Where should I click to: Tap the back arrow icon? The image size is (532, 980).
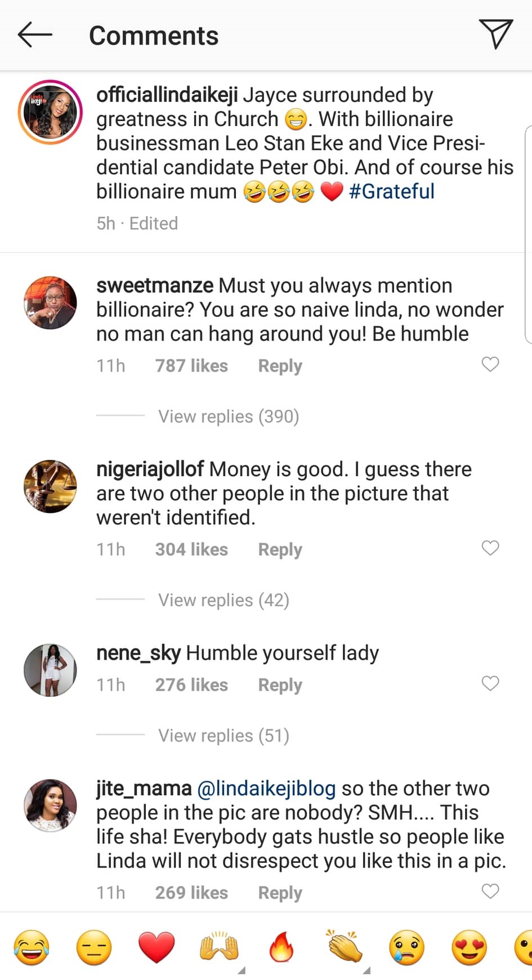35,35
